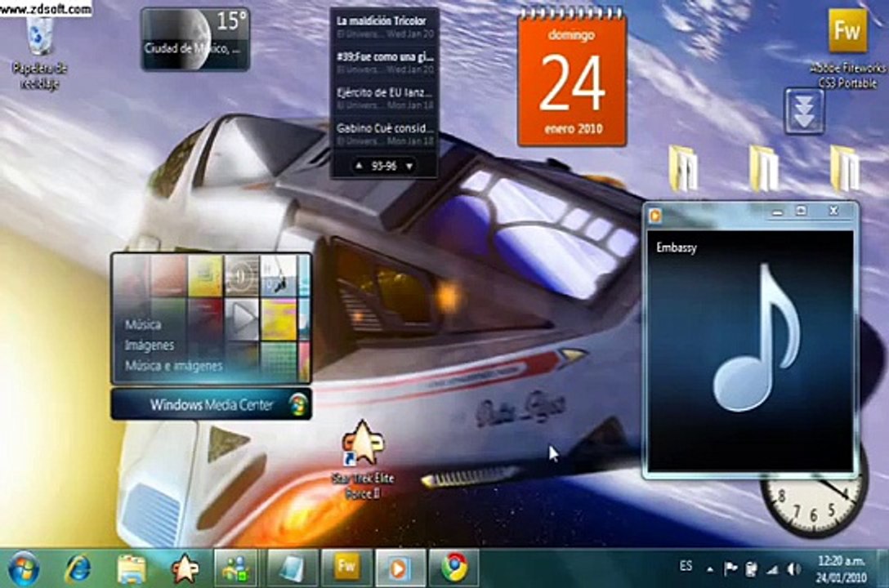This screenshot has height=588, width=889.
Task: Open the middle of three desktop folders
Action: (x=764, y=167)
